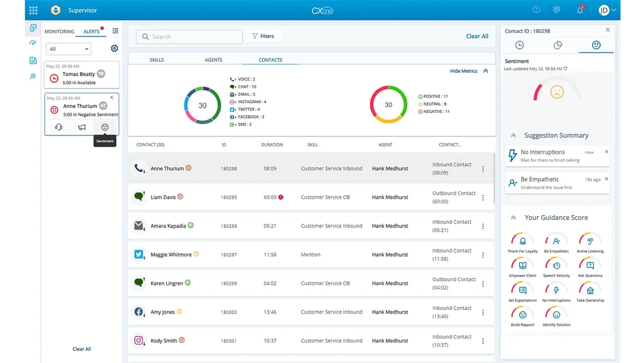Click the Sentiment smiley icon on Anne's alert

[x=105, y=127]
